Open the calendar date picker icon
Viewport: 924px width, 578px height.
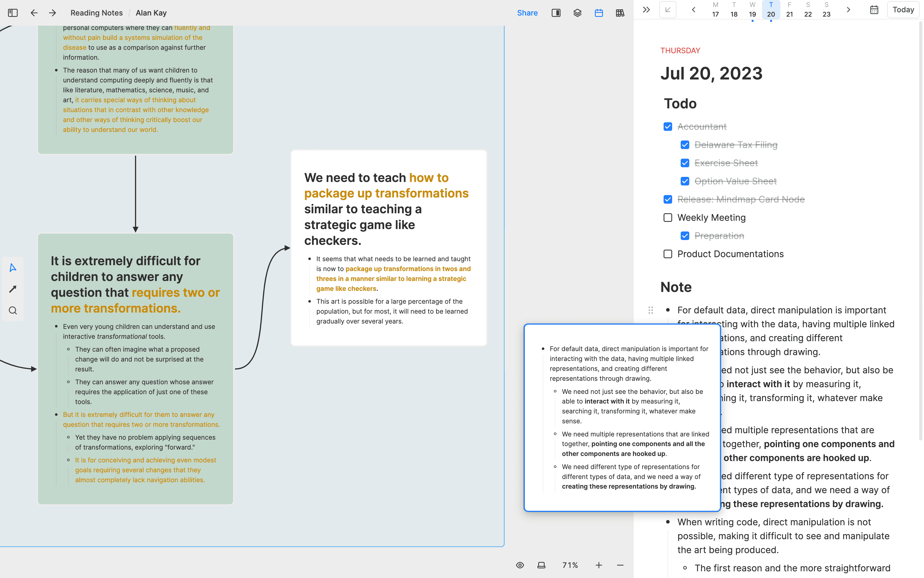(x=874, y=10)
